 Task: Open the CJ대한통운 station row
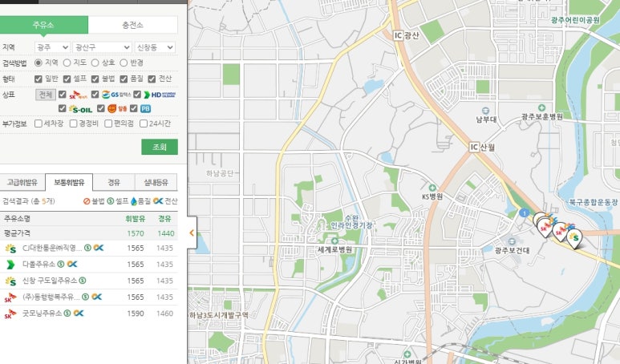pos(88,249)
